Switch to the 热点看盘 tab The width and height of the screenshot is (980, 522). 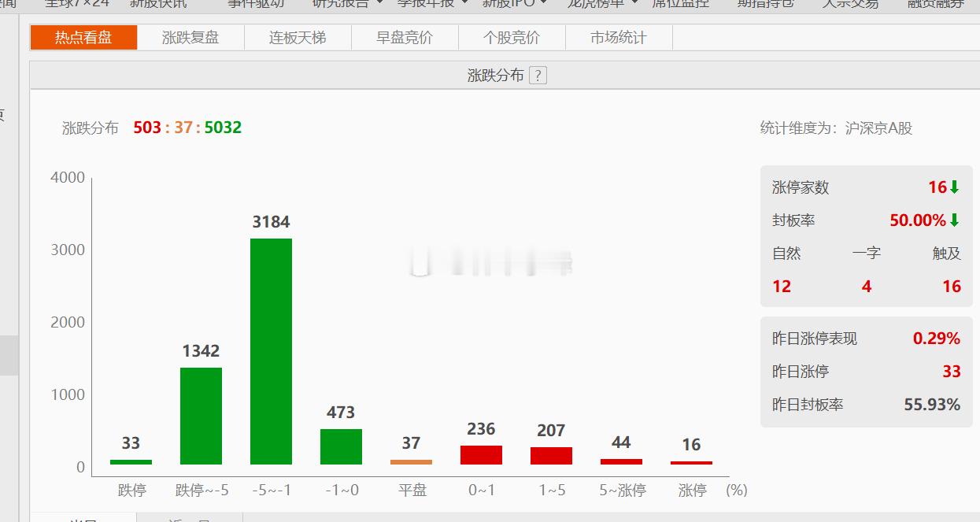(x=83, y=38)
